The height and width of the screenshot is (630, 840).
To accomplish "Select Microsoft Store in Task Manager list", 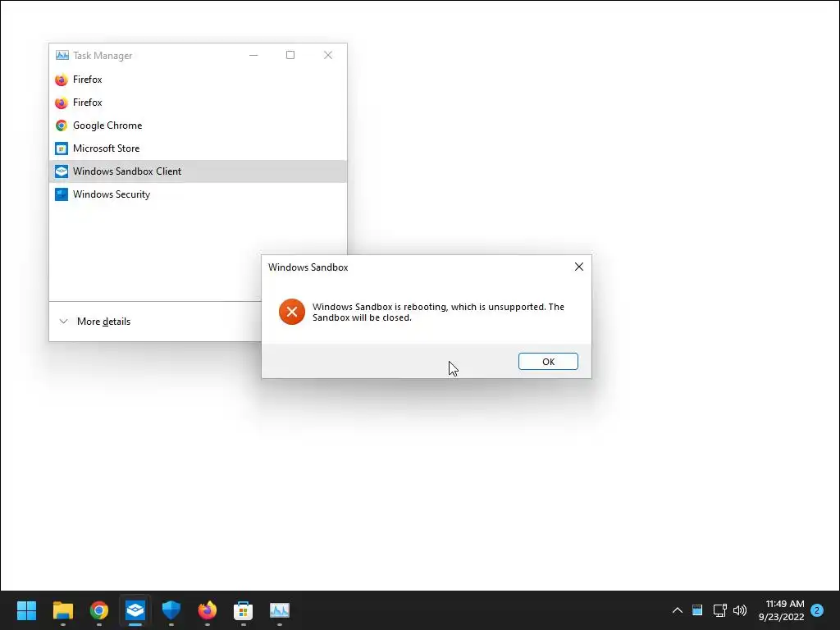I will point(198,148).
